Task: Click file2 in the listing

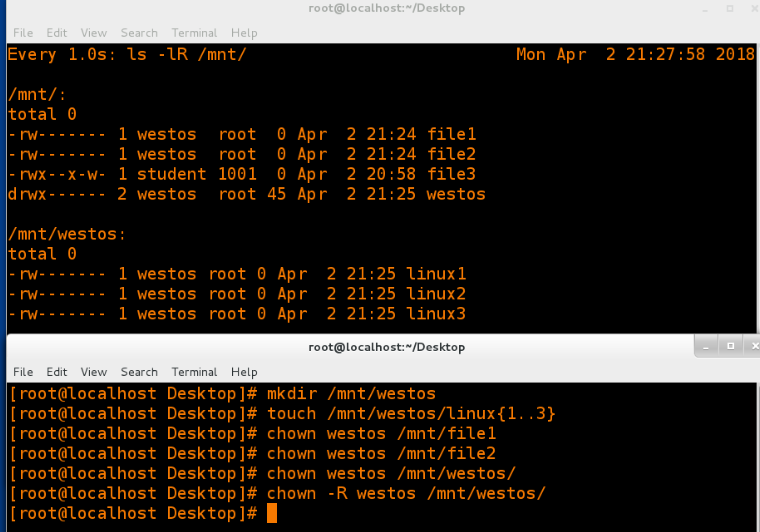Action: tap(451, 154)
